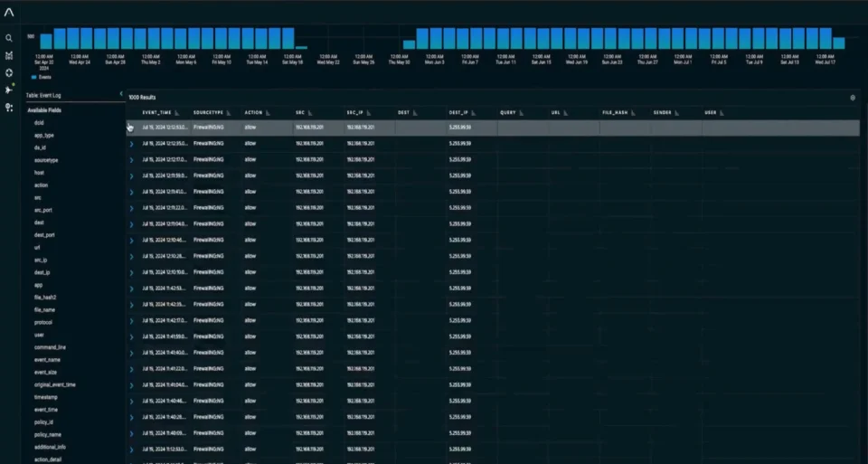Viewport: 868px width, 464px height.
Task: Click the policy_name field entry
Action: pos(48,435)
